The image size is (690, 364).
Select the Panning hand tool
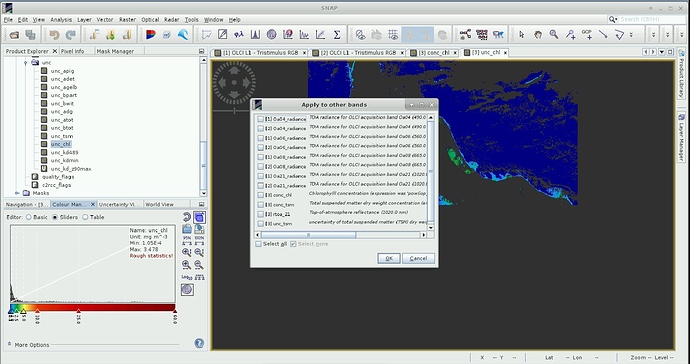point(538,34)
